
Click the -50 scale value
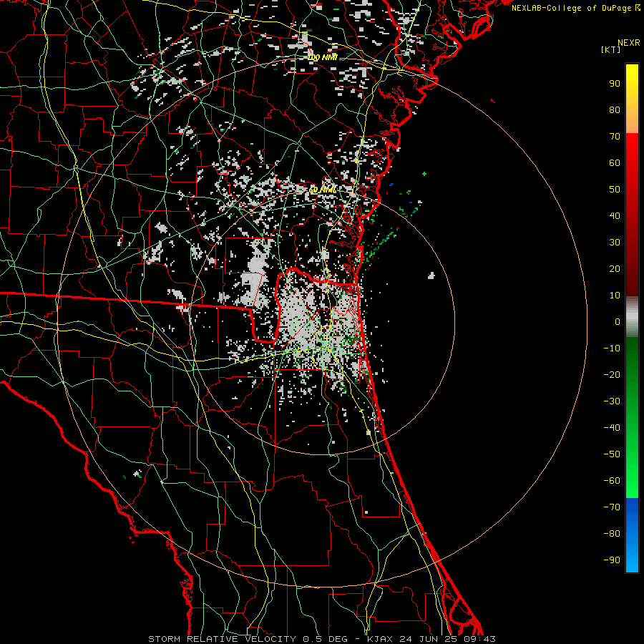(x=612, y=454)
